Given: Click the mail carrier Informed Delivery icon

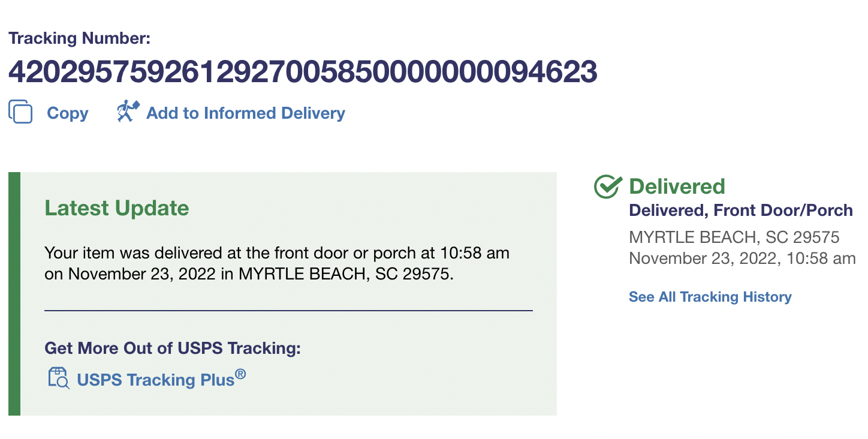Looking at the screenshot, I should (127, 112).
